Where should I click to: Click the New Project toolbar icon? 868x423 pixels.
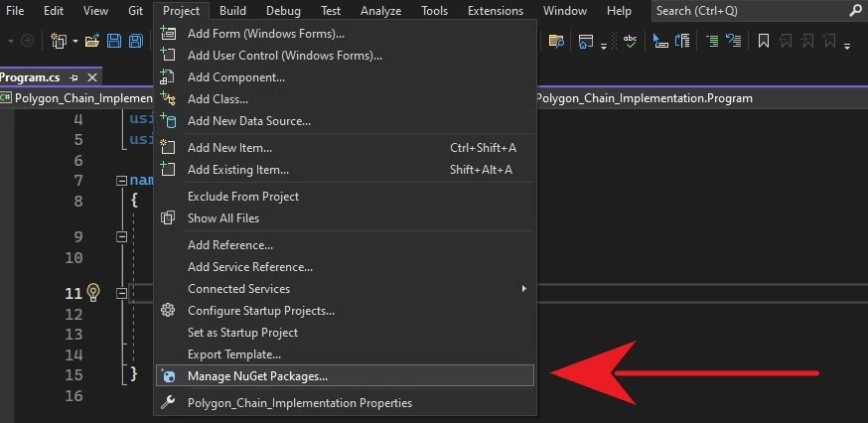[x=59, y=41]
